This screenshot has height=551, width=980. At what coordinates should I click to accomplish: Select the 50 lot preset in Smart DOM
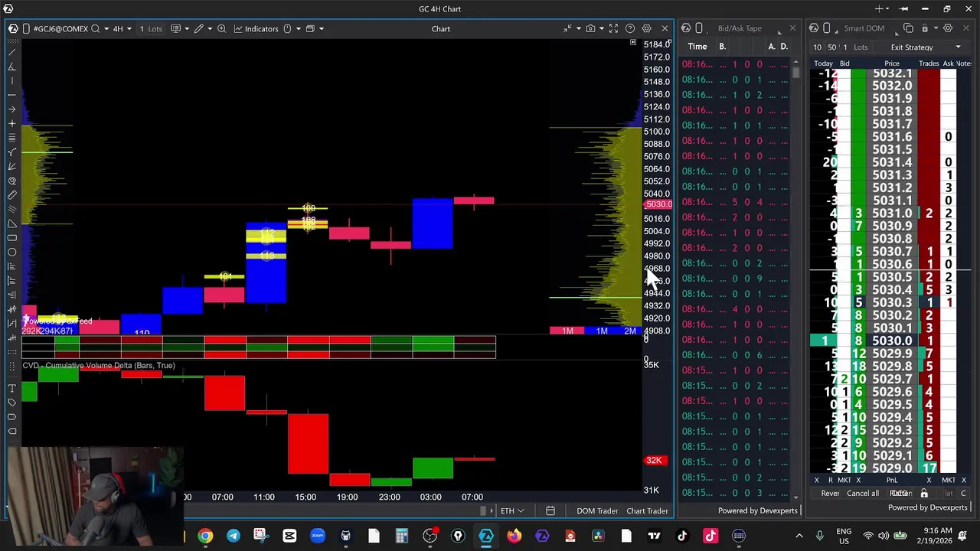pyautogui.click(x=831, y=47)
